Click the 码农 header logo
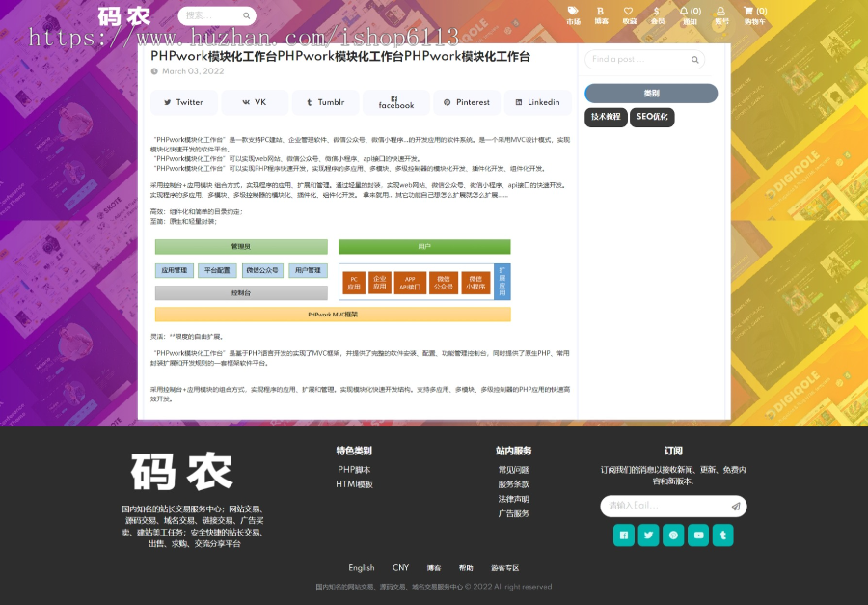Image resolution: width=868 pixels, height=605 pixels. tap(124, 16)
